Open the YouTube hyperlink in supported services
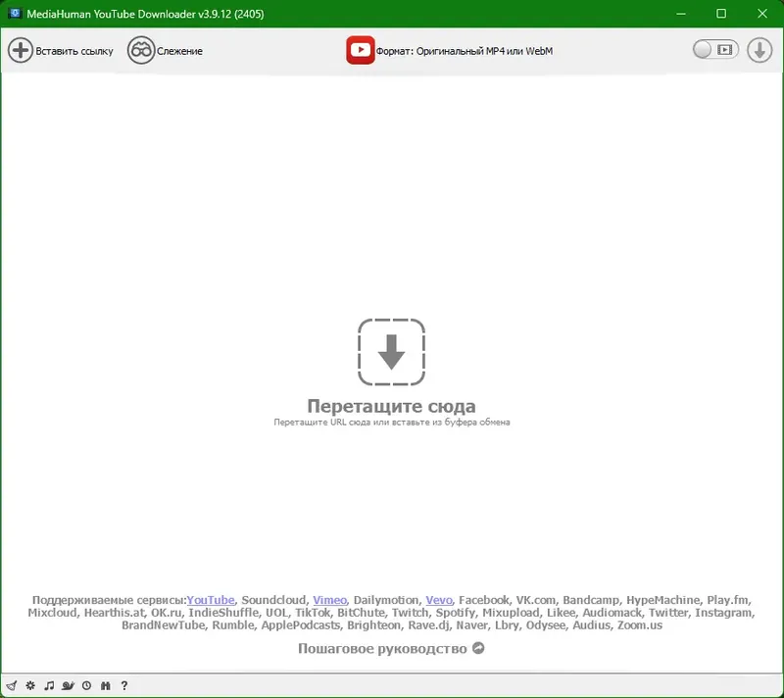The image size is (784, 698). click(212, 599)
